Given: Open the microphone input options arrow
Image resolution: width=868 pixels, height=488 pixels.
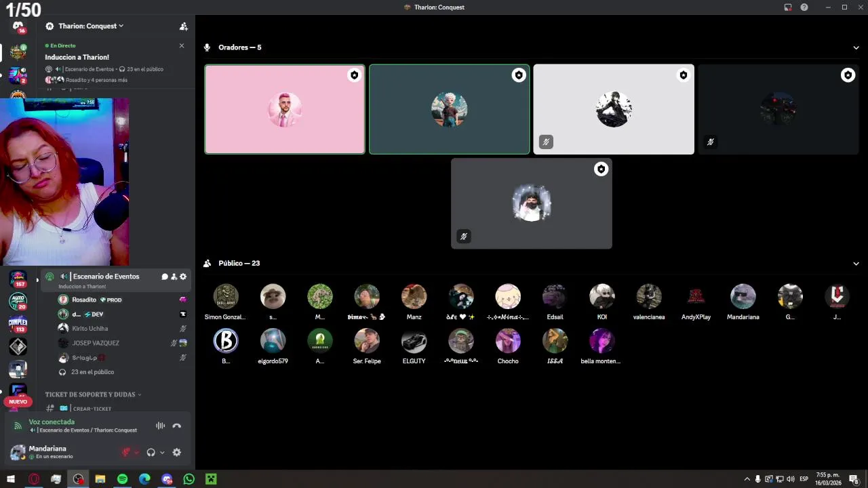Looking at the screenshot, I should 136,453.
